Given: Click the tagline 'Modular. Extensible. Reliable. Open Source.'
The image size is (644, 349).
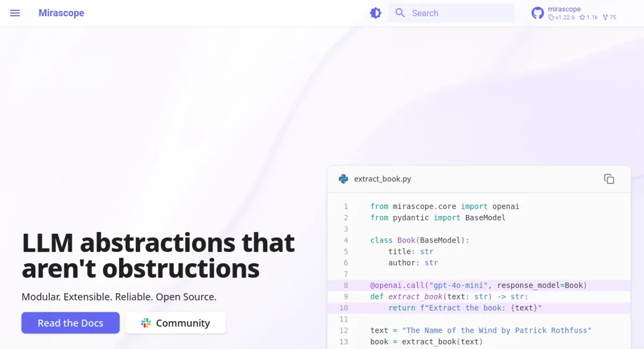Looking at the screenshot, I should coord(119,296).
